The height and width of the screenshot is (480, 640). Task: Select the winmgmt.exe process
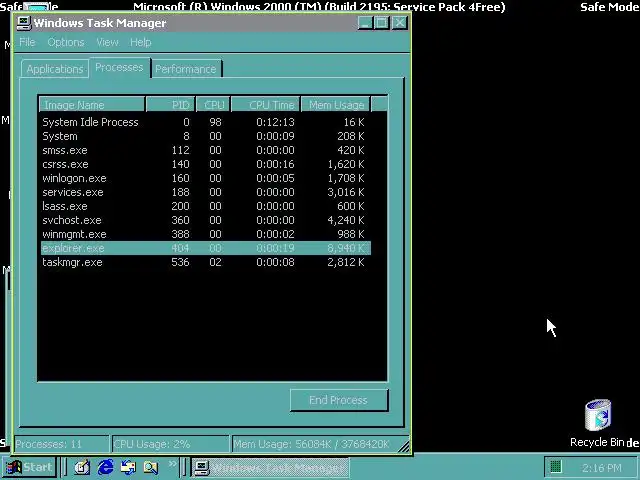[206, 234]
